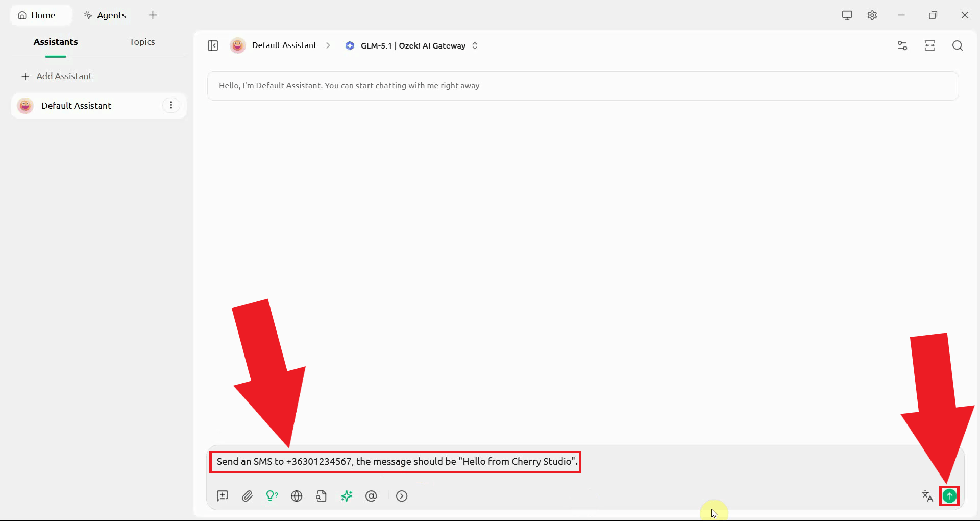
Task: Click the message input field
Action: pyautogui.click(x=585, y=462)
